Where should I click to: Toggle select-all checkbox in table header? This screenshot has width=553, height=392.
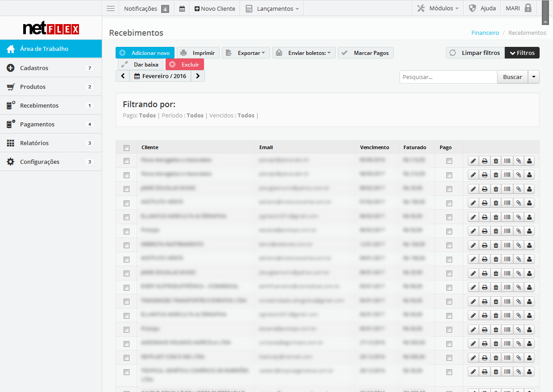click(126, 148)
